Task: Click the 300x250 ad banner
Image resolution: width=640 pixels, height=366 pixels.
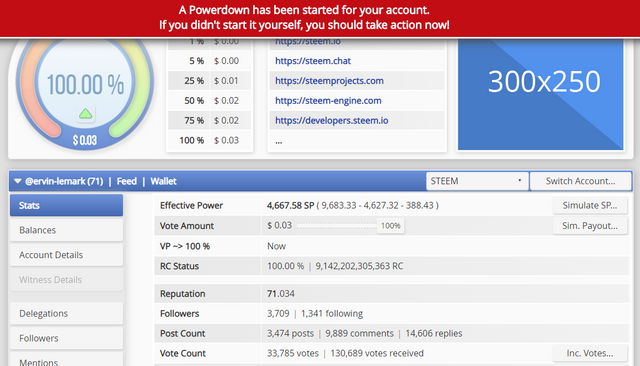Action: coord(540,94)
